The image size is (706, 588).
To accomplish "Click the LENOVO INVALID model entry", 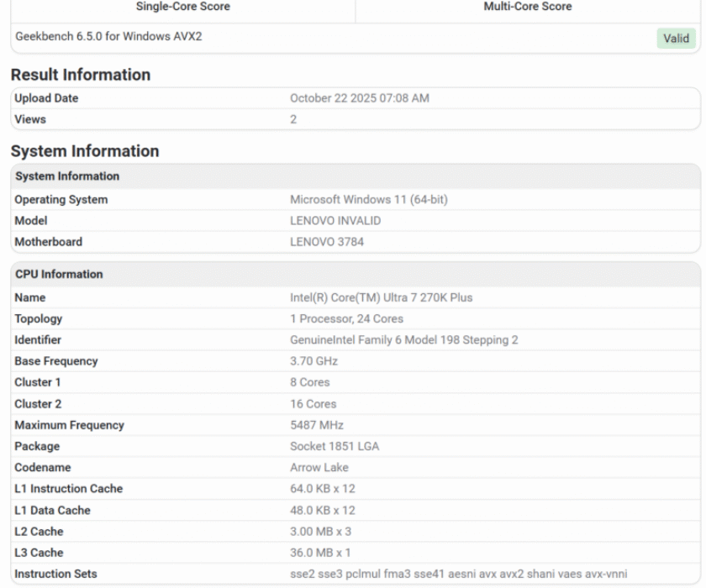I will pyautogui.click(x=334, y=220).
